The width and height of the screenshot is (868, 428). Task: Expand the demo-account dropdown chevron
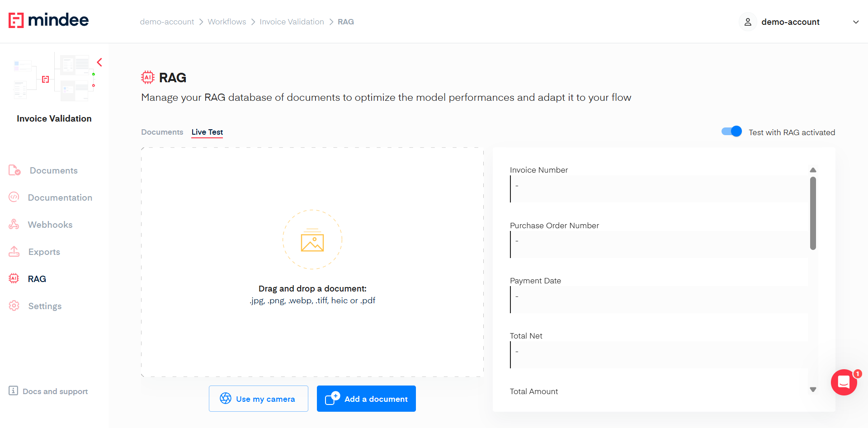[x=855, y=22]
